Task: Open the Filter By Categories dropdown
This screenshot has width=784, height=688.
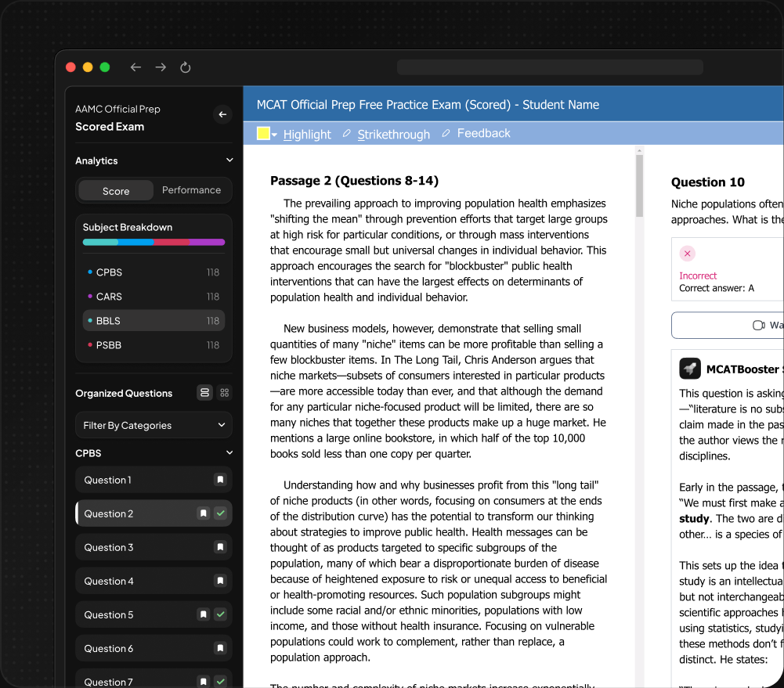Action: [154, 425]
